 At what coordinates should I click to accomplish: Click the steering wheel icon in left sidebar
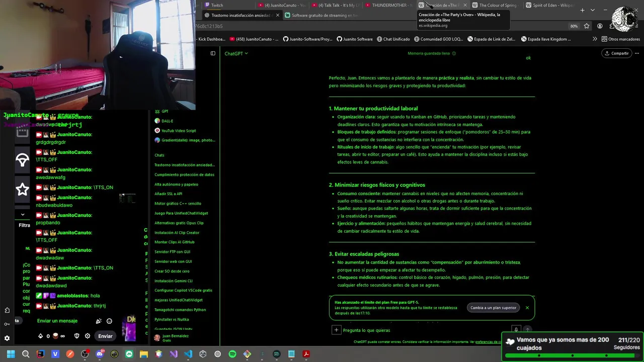pos(22,160)
